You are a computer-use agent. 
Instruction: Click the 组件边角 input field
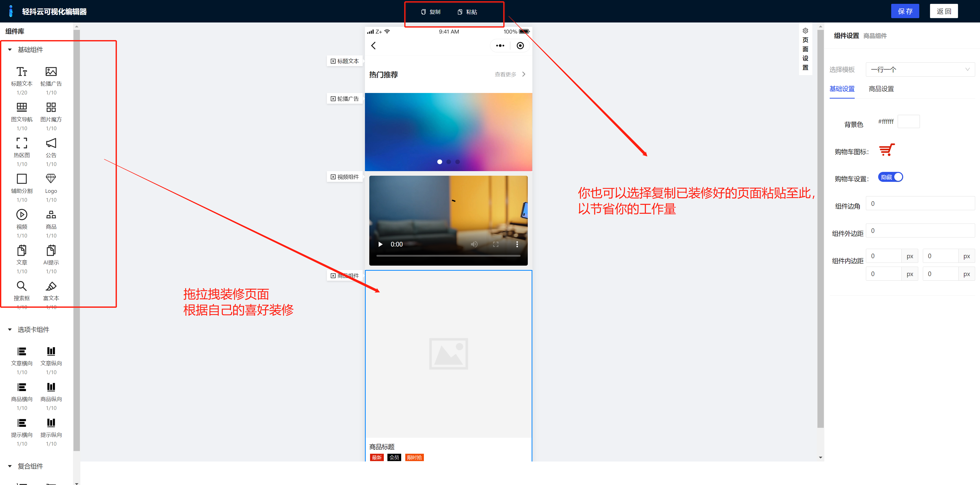pyautogui.click(x=920, y=203)
